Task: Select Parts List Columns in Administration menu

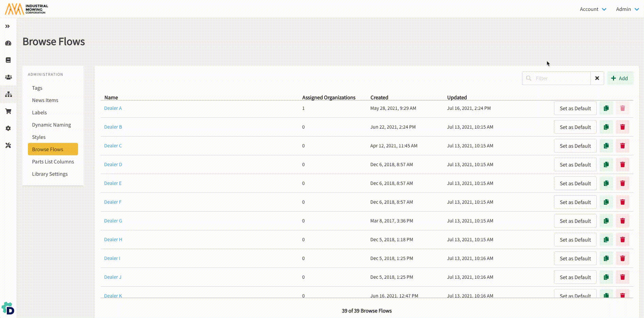Action: [53, 162]
